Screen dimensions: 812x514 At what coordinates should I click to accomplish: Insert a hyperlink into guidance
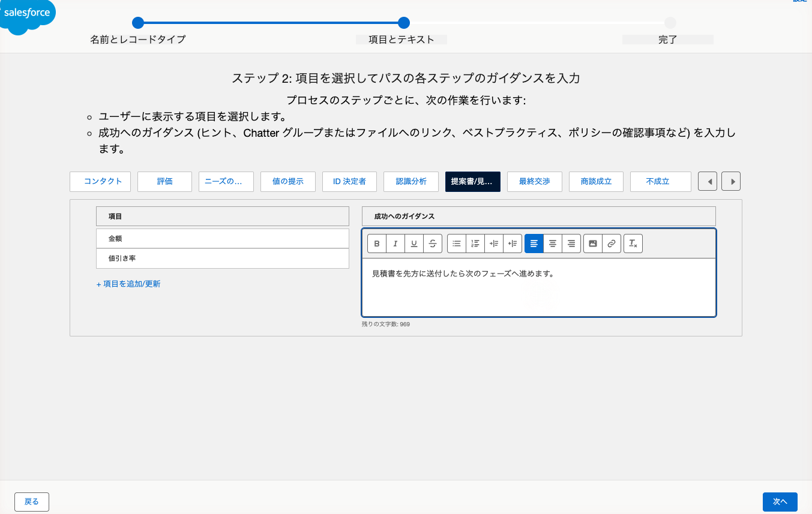(612, 244)
